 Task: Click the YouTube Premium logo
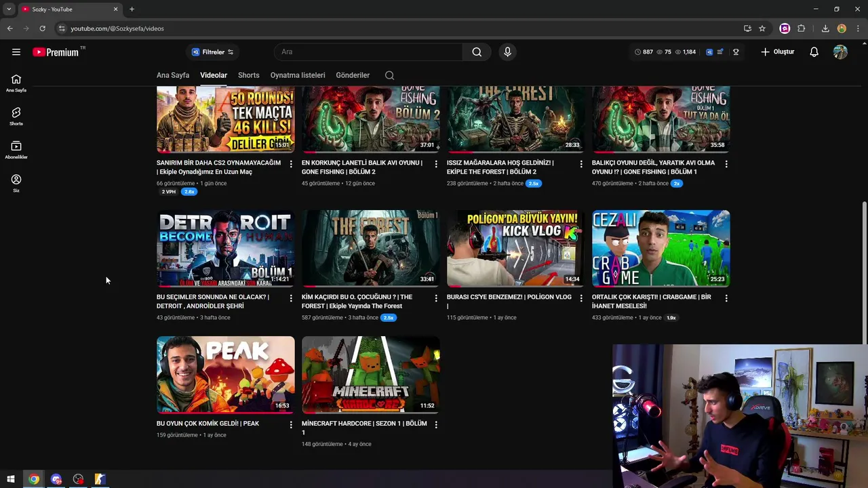point(56,52)
